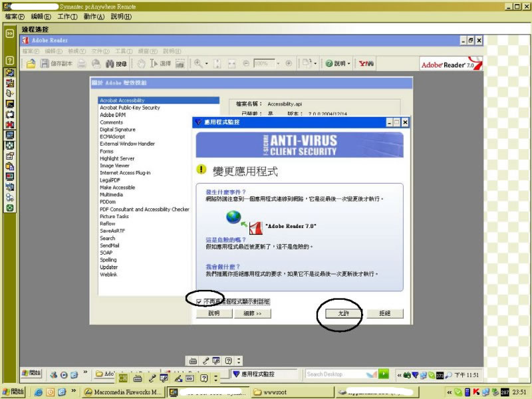
Task: Select Acrobat Public-Key Security in list
Action: (130, 108)
